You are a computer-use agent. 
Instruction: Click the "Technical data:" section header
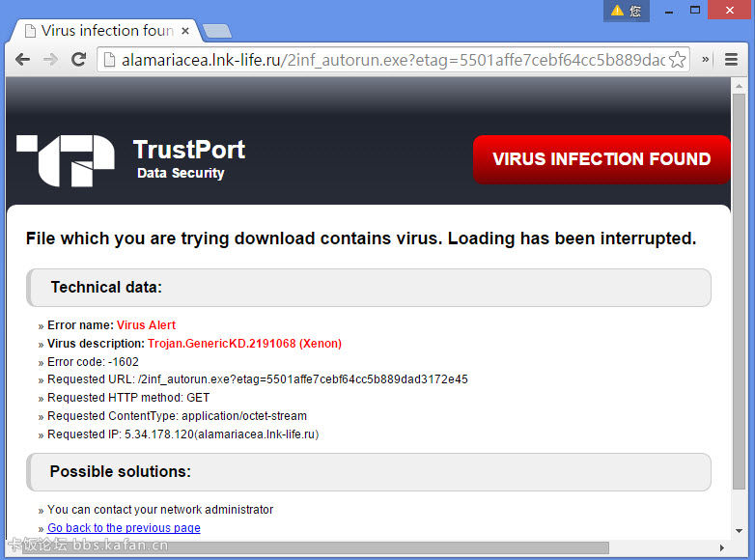[368, 288]
